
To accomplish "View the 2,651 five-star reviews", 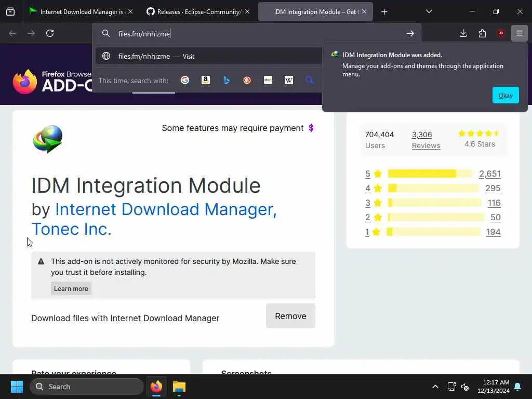I will point(489,174).
